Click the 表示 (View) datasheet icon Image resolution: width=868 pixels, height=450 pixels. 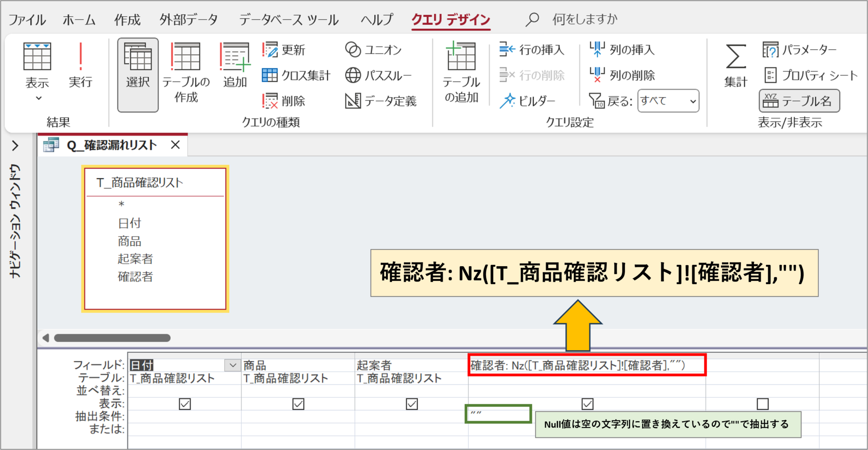pos(37,56)
